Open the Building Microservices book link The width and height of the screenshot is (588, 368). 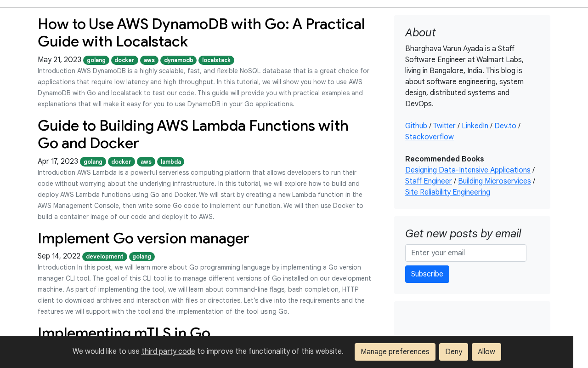(494, 181)
